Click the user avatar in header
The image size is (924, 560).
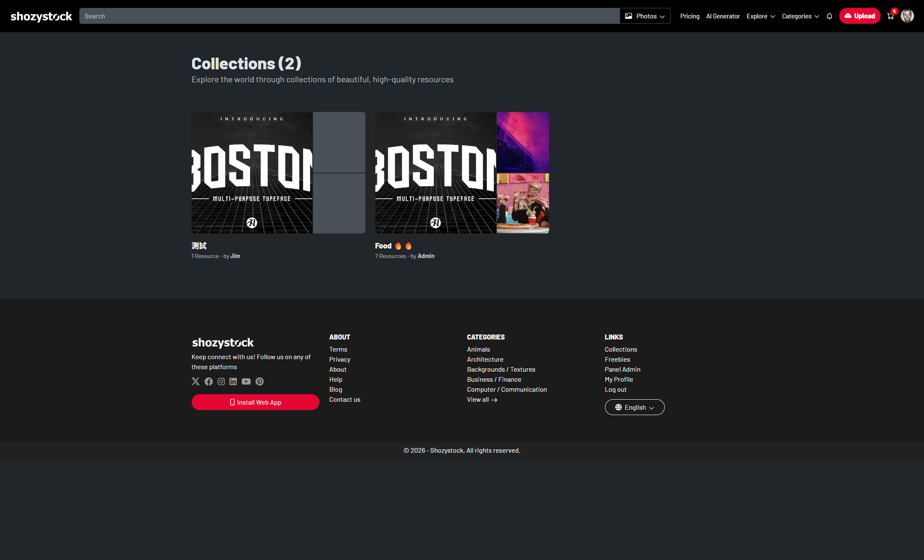coord(907,16)
